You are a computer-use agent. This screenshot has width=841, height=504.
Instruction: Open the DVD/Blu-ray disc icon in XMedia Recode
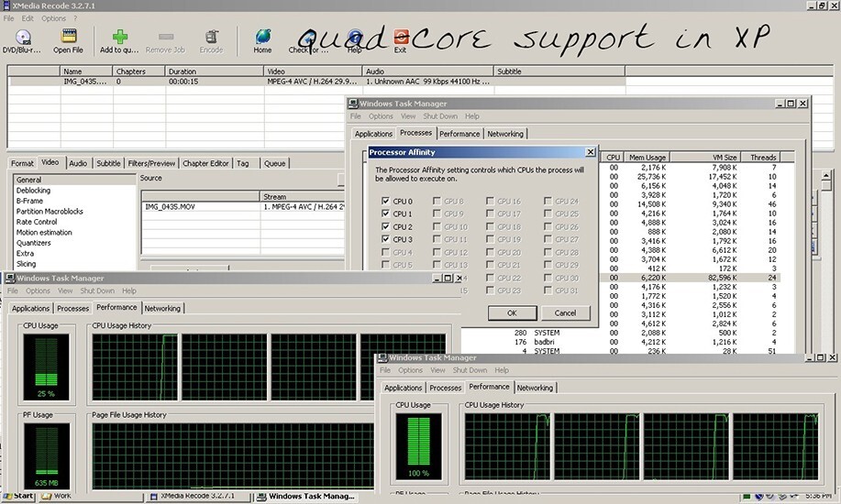pos(23,37)
